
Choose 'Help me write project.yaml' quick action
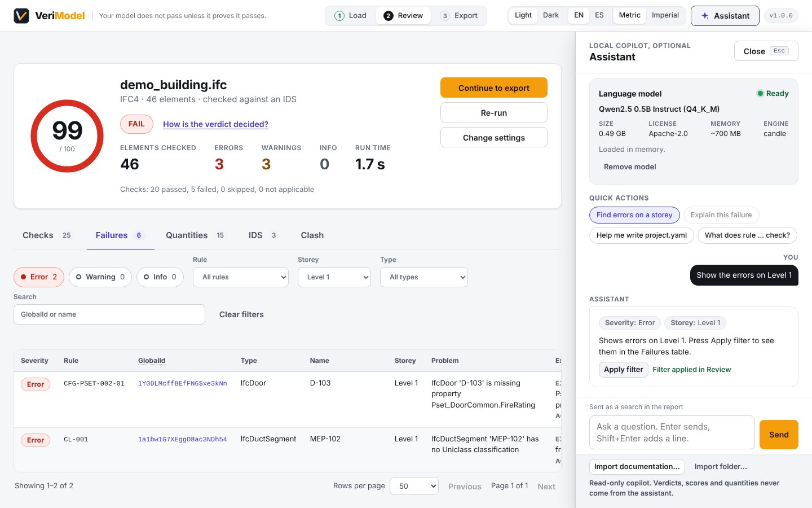pyautogui.click(x=642, y=235)
